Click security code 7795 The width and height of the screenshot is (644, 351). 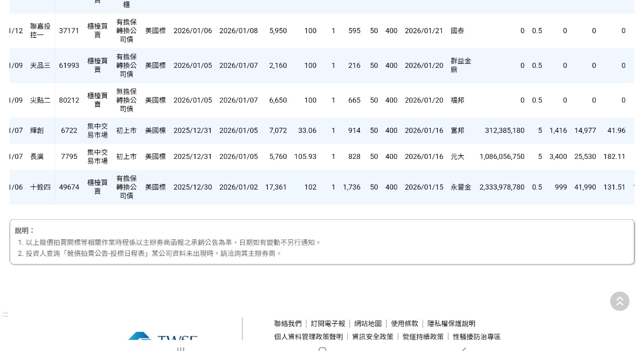tap(69, 156)
